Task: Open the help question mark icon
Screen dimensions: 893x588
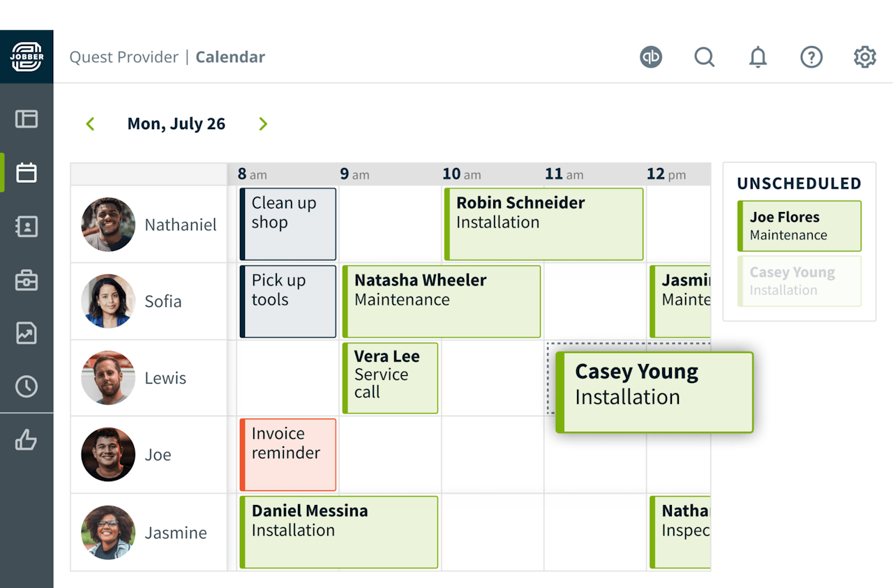Action: (x=811, y=57)
